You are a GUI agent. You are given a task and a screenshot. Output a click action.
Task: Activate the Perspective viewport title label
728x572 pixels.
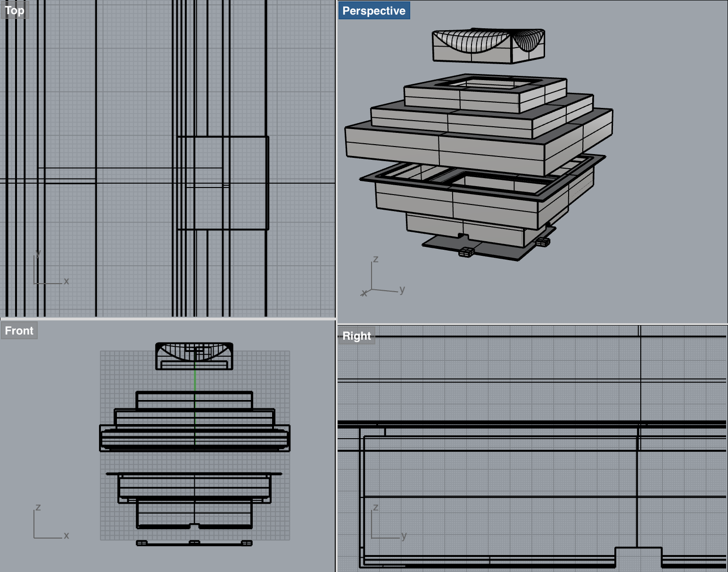373,11
